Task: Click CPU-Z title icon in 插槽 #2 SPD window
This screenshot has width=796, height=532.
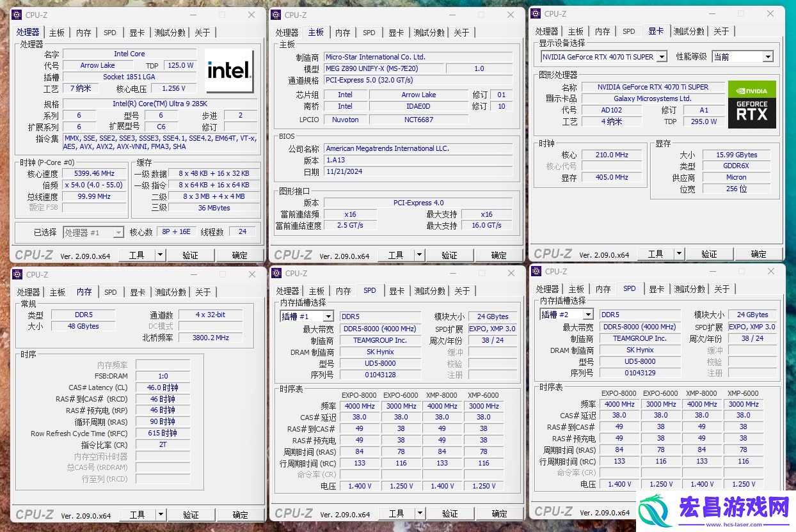Action: coord(537,271)
